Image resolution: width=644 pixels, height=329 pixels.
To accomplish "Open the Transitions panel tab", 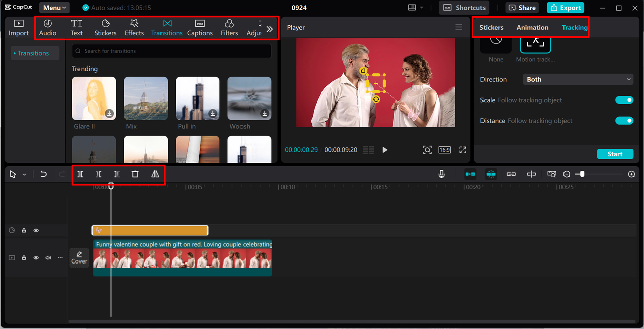I will (x=167, y=28).
